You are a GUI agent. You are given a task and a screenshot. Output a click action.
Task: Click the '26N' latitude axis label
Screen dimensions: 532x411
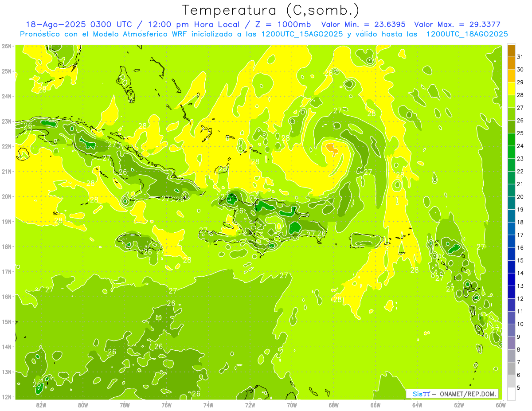click(6, 46)
